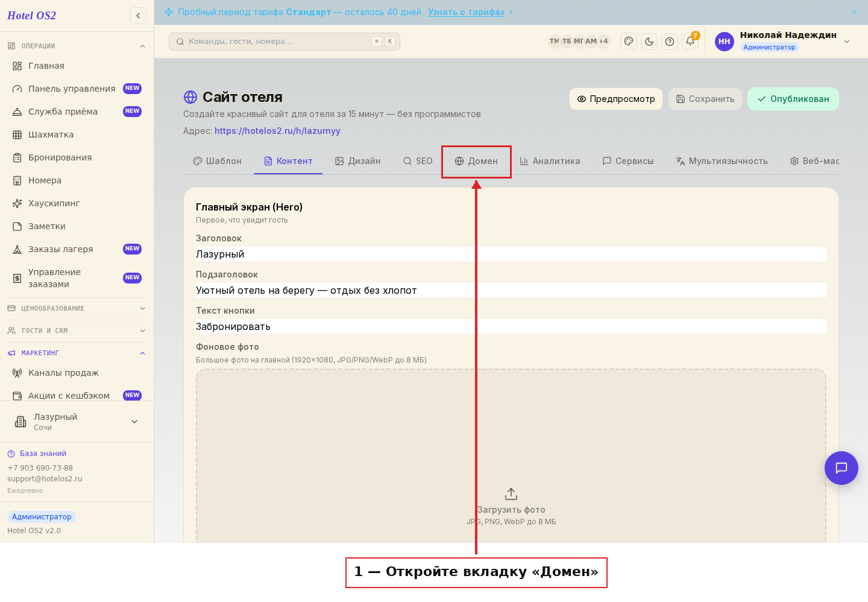This screenshot has width=868, height=602.
Task: Switch to the Контент tab
Action: coord(288,161)
